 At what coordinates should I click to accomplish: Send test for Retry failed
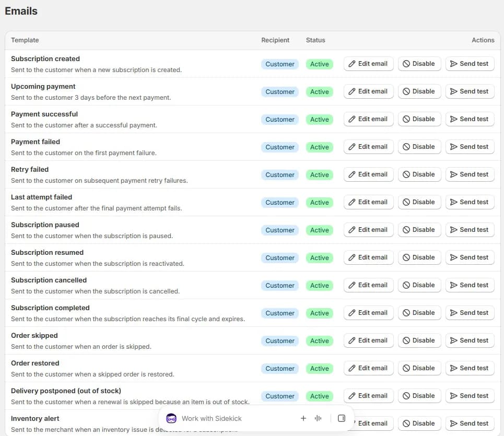[x=470, y=174]
